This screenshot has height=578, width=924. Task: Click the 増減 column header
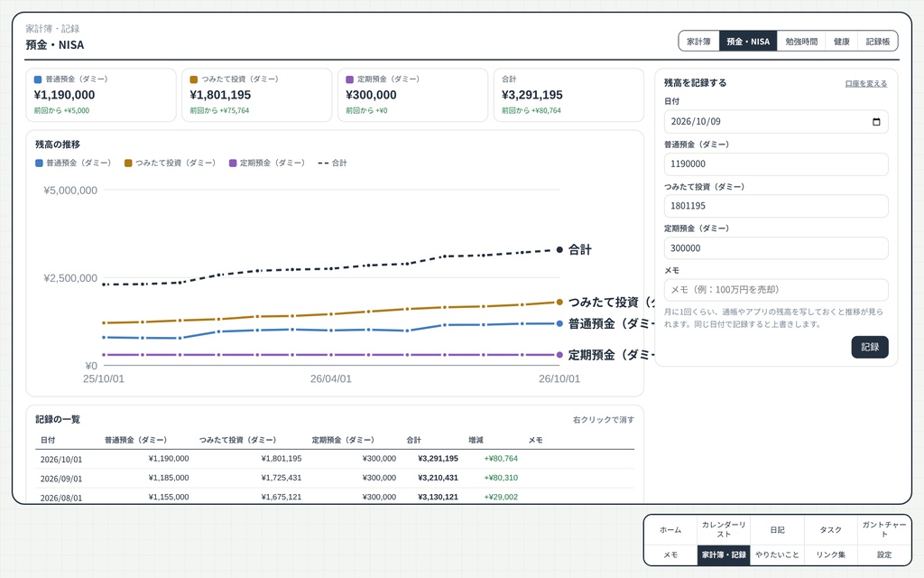coord(476,440)
